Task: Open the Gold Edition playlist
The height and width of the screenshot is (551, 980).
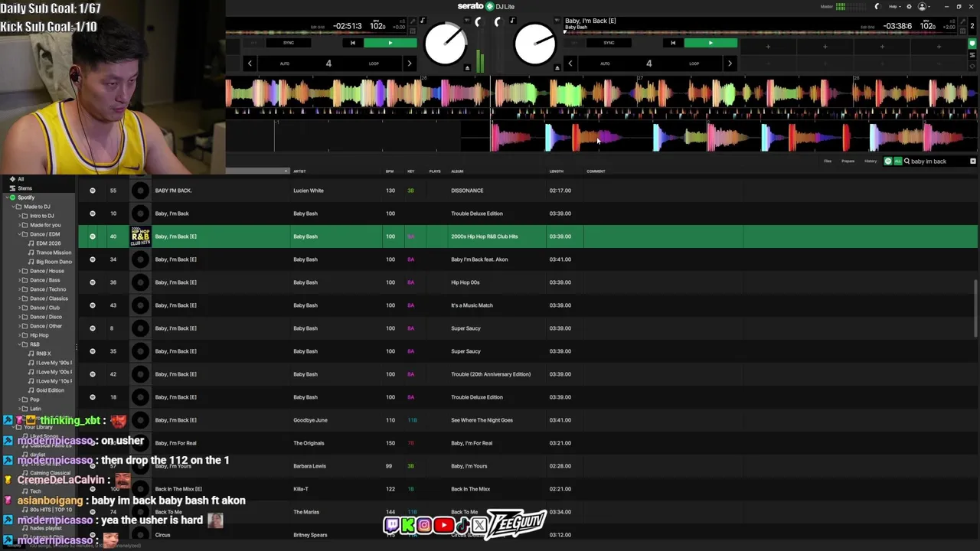Action: click(x=50, y=390)
